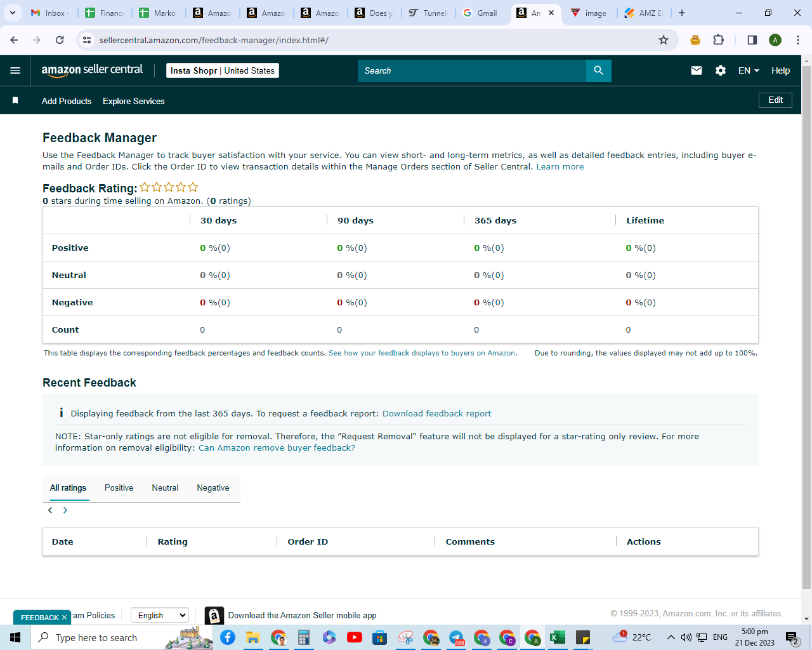The image size is (812, 650).
Task: Go to next feedback page arrow
Action: point(65,510)
